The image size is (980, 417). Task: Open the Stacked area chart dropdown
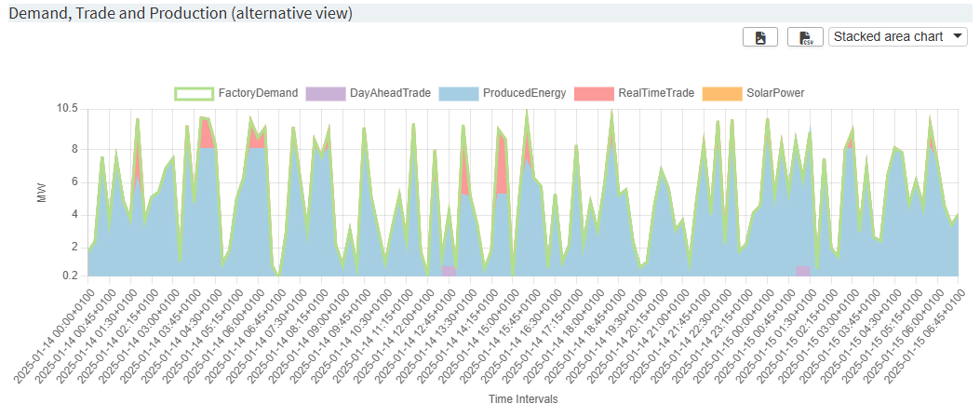tap(897, 36)
